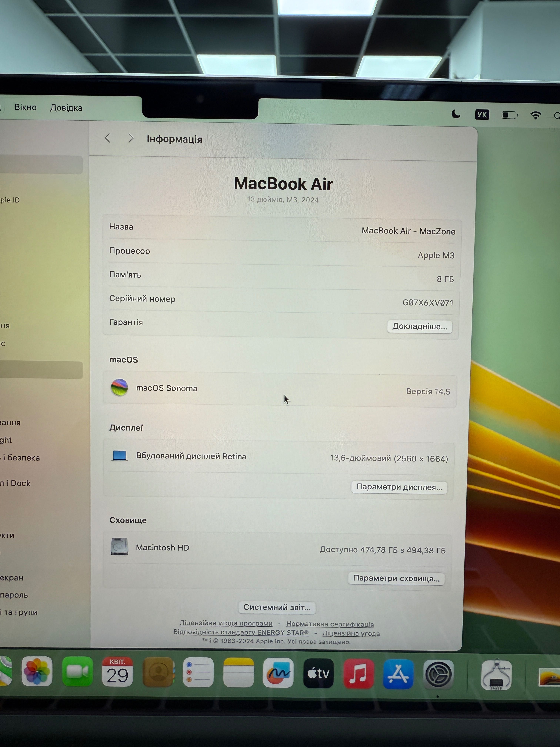
Task: Select the Apple ID sidebar item
Action: tap(10, 200)
